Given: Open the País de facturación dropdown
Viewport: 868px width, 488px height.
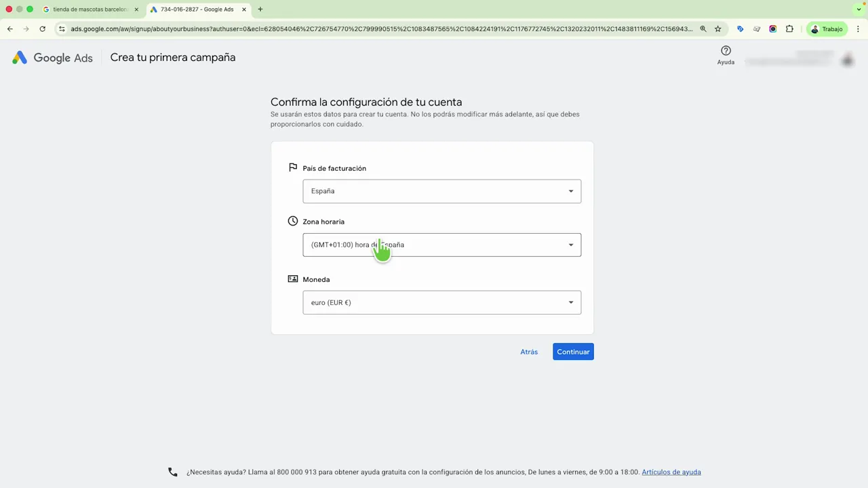Looking at the screenshot, I should pyautogui.click(x=441, y=191).
